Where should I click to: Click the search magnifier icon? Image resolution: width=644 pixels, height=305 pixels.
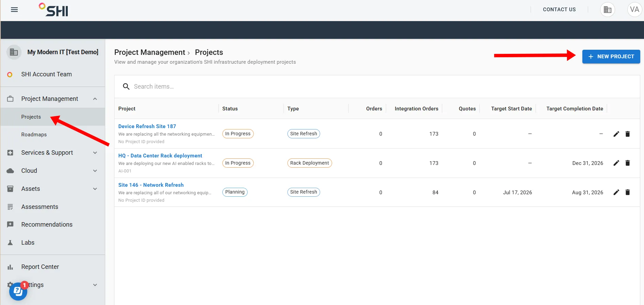pyautogui.click(x=126, y=87)
